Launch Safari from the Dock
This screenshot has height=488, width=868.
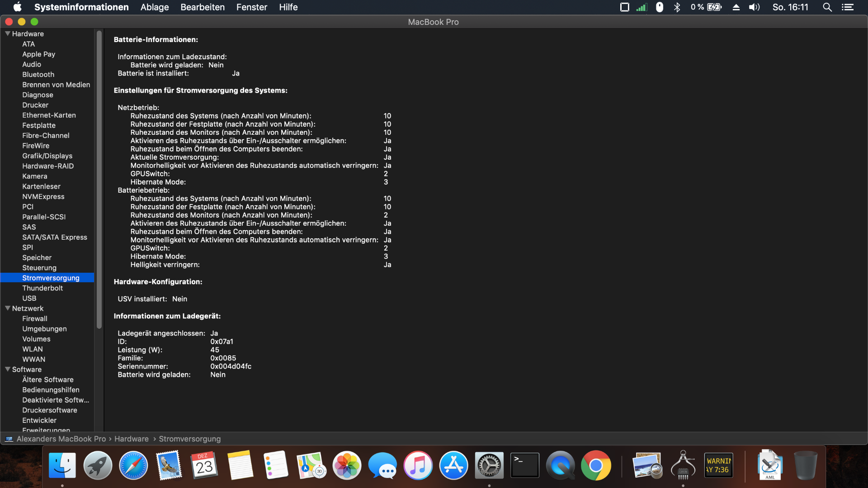click(x=133, y=465)
